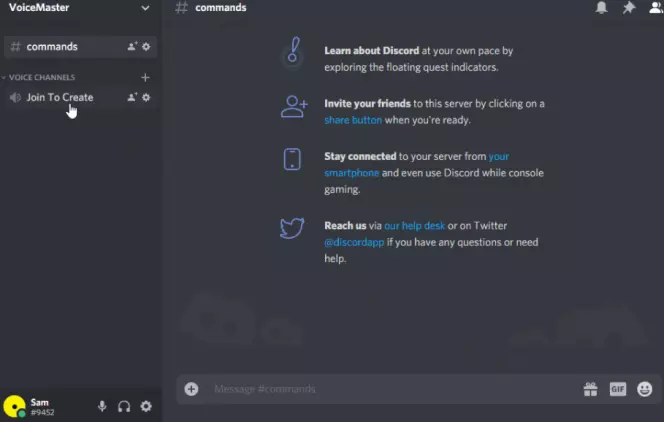Open the 'your' smartphone link
This screenshot has height=422, width=664.
pyautogui.click(x=498, y=157)
